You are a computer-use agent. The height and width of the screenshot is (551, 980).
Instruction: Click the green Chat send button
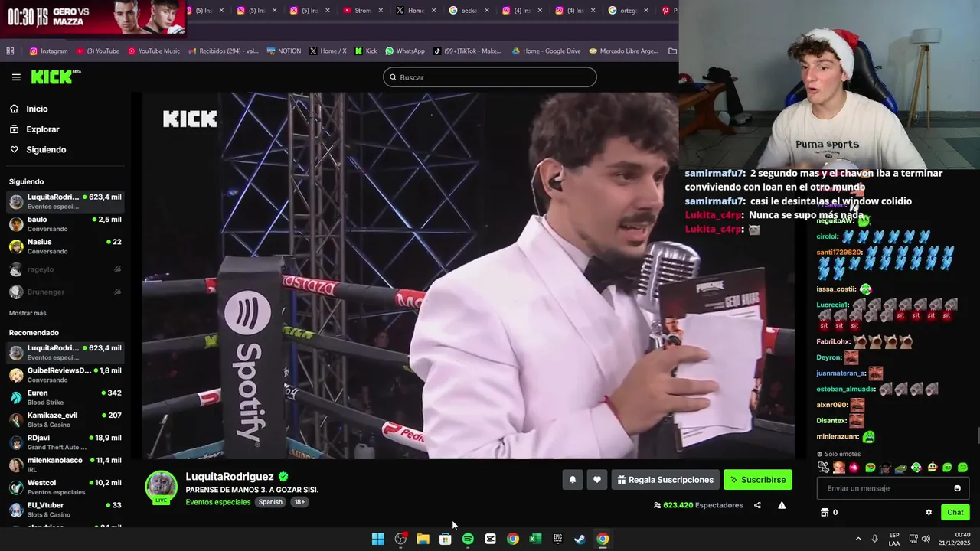click(x=955, y=513)
